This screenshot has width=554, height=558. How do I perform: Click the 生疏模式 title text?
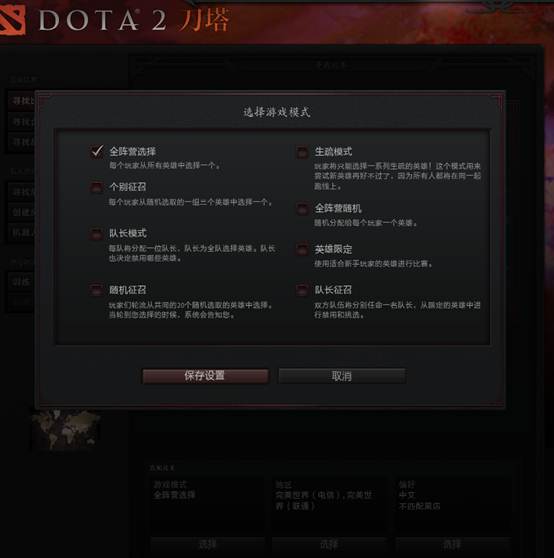click(x=333, y=152)
